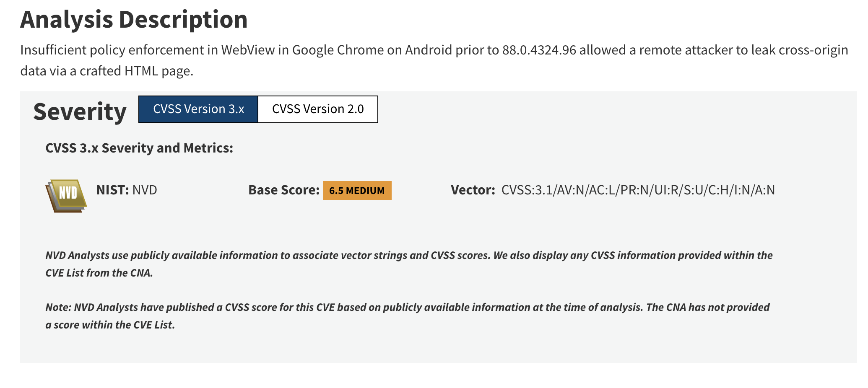This screenshot has width=868, height=388.
Task: Click the NVD gold badge icon
Action: [x=66, y=196]
